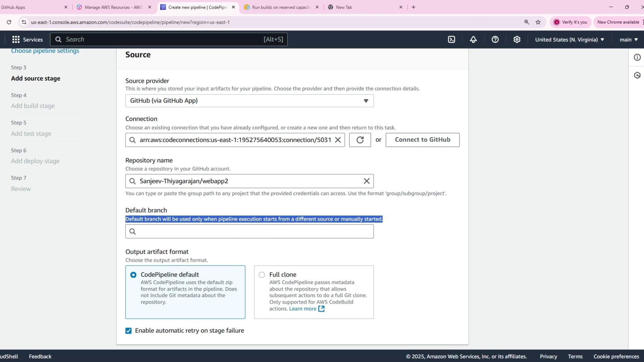Image resolution: width=644 pixels, height=362 pixels.
Task: Open the Learn more link
Action: point(303,309)
